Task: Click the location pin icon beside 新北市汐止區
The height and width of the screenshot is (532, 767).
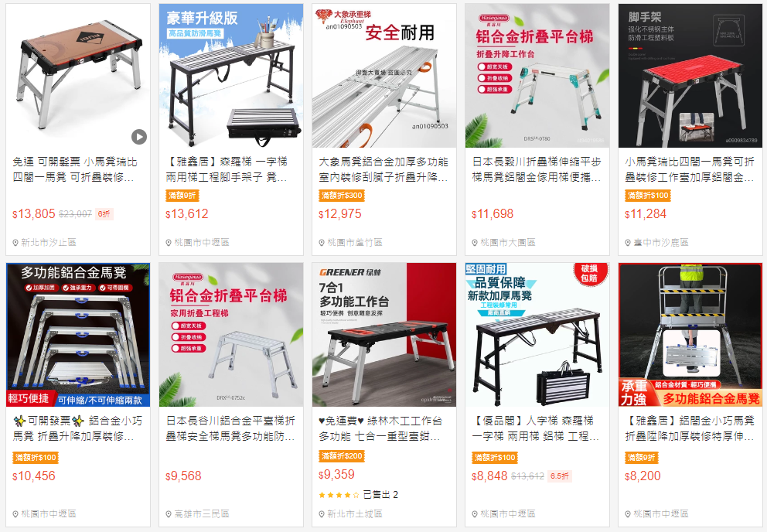Action: (x=15, y=243)
